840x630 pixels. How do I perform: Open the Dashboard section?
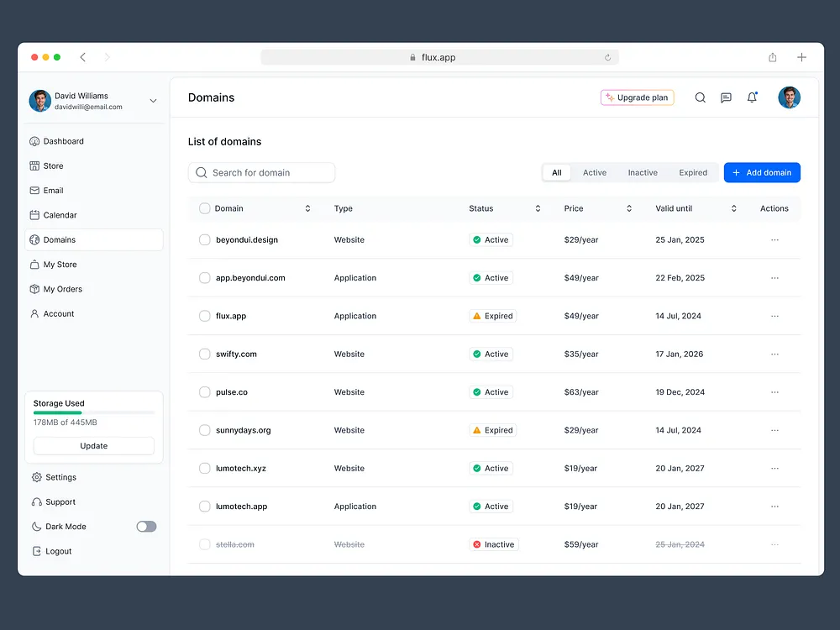(63, 141)
